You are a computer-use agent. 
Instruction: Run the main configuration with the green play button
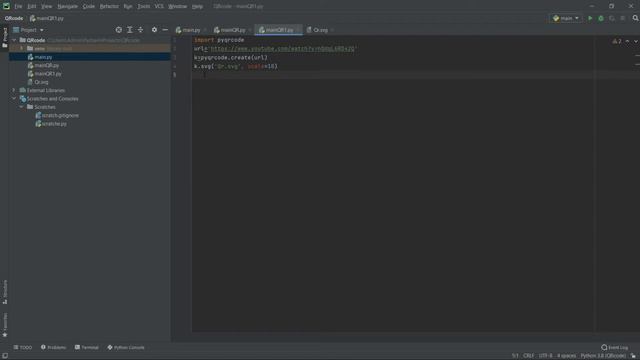pyautogui.click(x=590, y=18)
